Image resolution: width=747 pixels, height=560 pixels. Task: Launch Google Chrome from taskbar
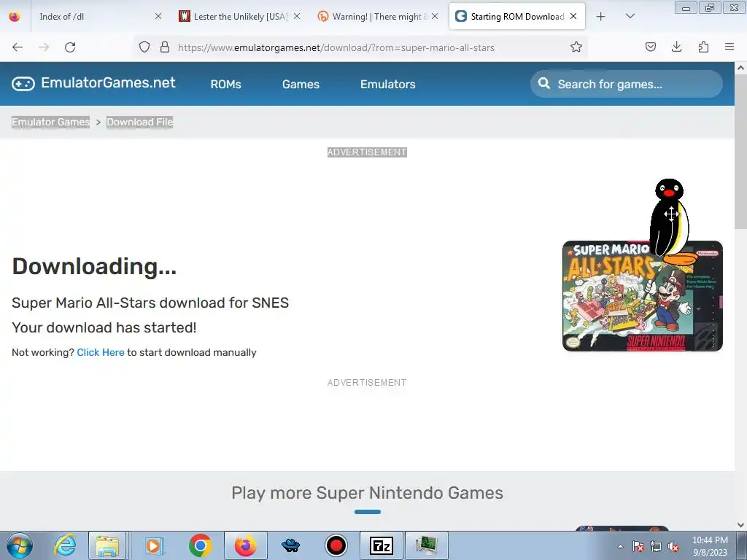pyautogui.click(x=200, y=545)
